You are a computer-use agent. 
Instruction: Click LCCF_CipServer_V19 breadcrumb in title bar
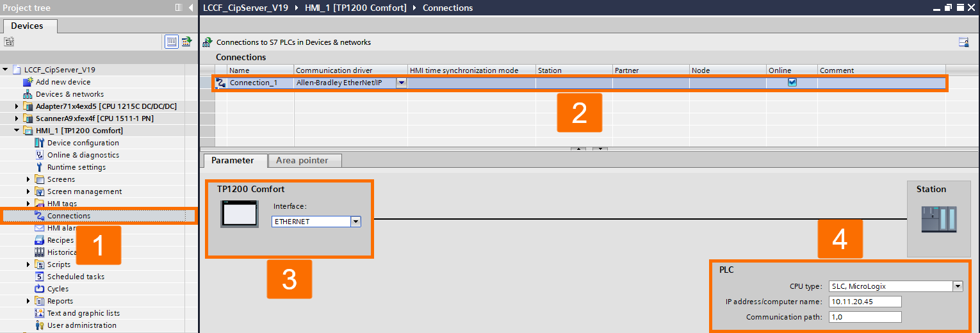coord(245,8)
